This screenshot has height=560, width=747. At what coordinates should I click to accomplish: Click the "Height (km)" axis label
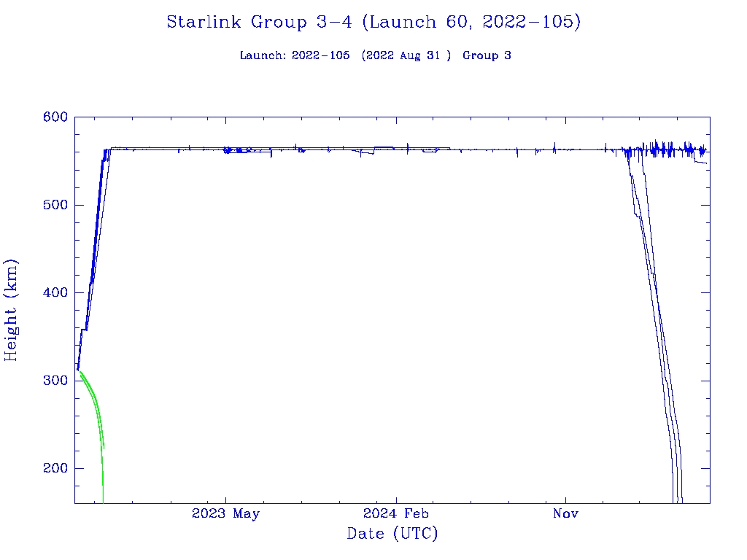[x=10, y=311]
